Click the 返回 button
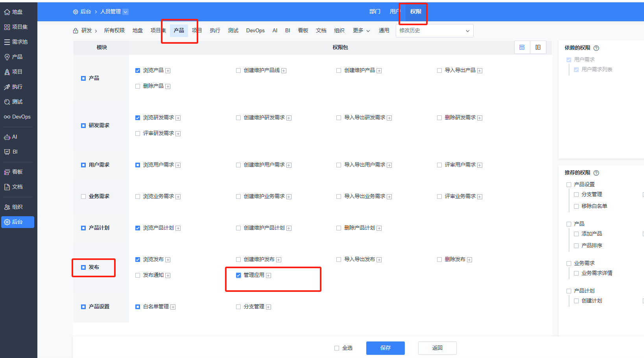This screenshot has width=644, height=358. (437, 348)
